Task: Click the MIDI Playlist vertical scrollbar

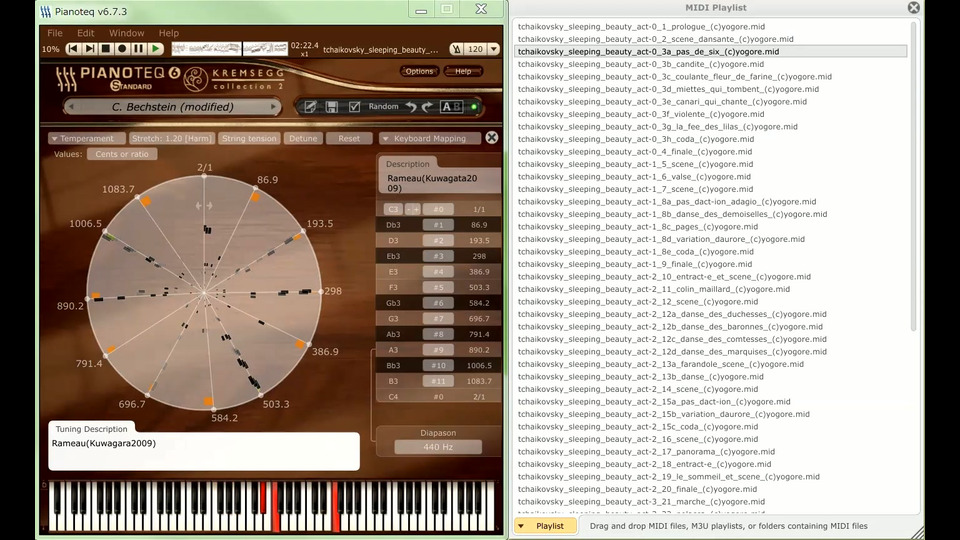Action: click(x=913, y=178)
